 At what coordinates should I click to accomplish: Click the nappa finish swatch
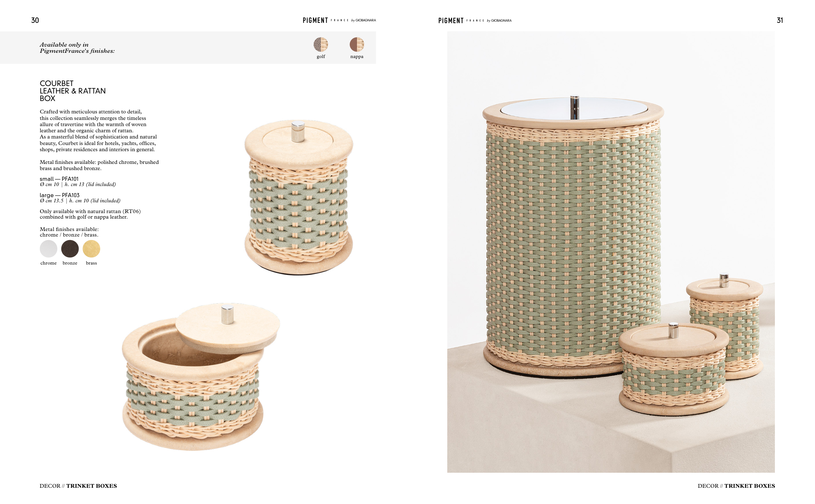tap(356, 44)
